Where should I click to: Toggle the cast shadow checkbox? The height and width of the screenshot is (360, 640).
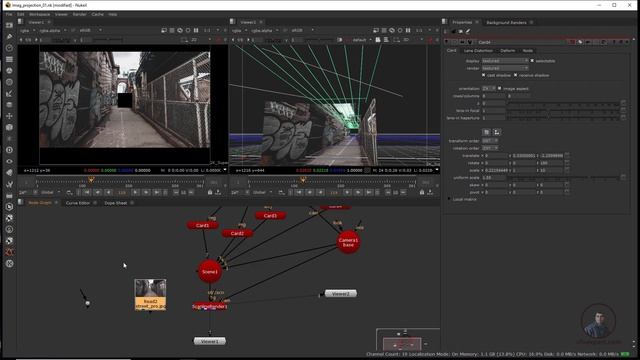coord(483,76)
